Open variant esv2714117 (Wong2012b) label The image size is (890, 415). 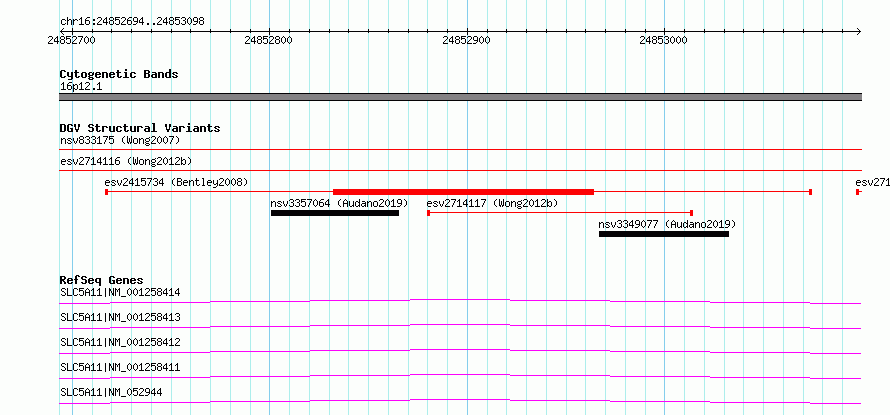pos(492,203)
